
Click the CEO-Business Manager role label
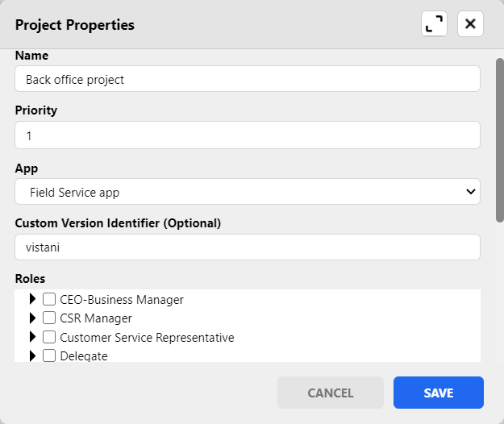click(x=122, y=300)
